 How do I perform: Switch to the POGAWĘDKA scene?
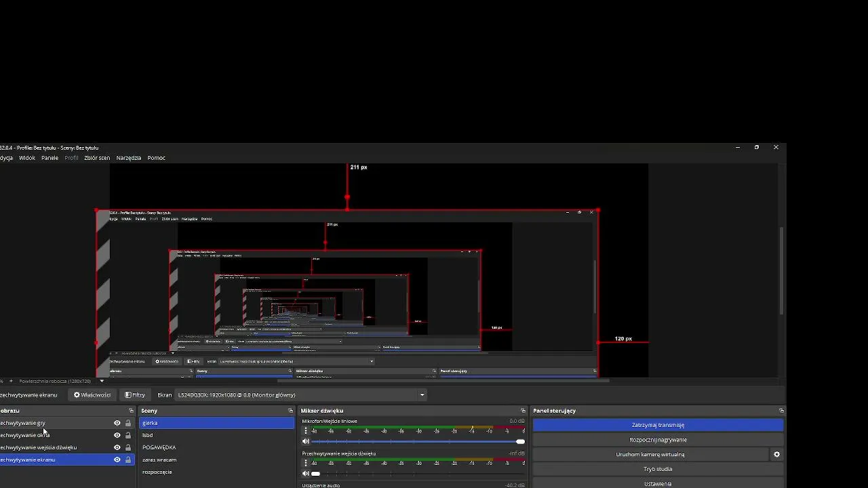tap(216, 447)
